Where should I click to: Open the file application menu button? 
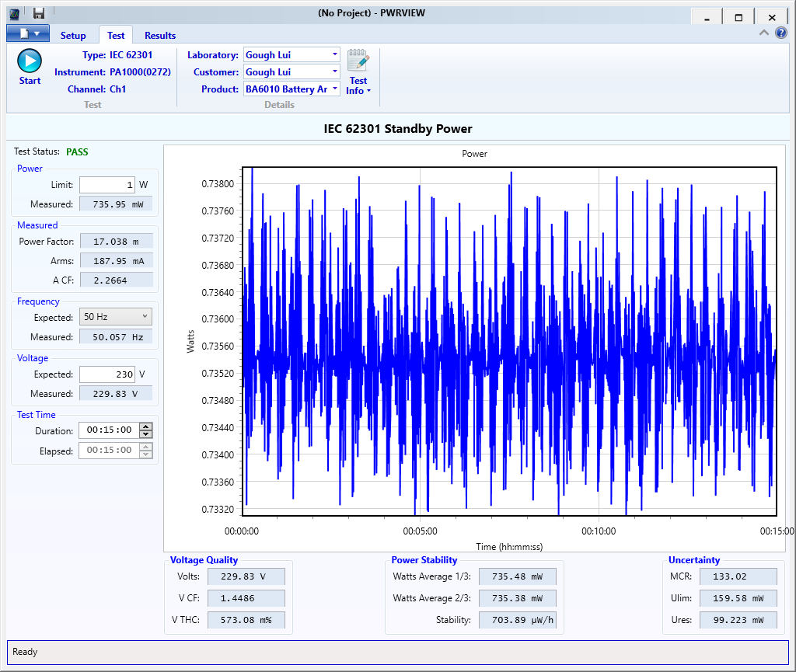[x=28, y=33]
